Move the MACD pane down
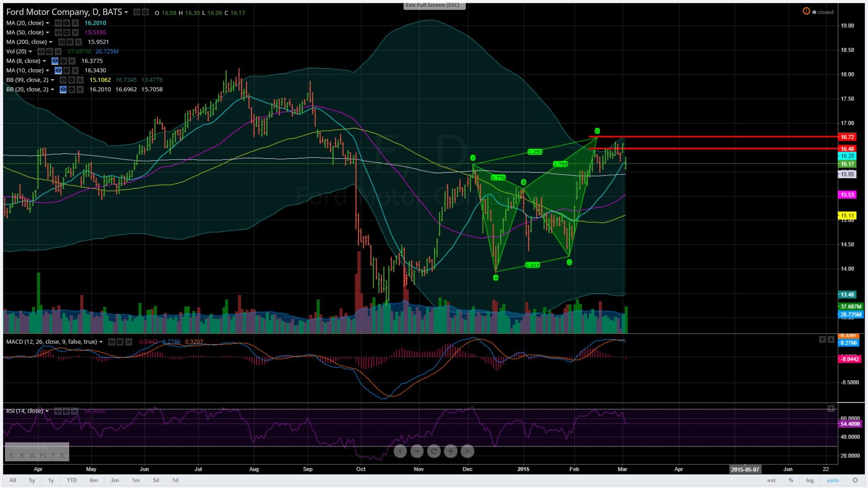 831,340
